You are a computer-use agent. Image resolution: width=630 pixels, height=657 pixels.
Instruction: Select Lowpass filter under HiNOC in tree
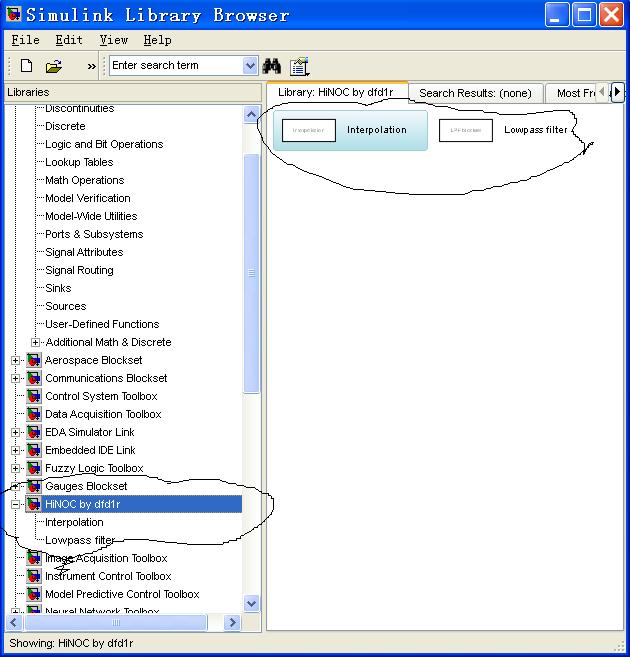80,541
